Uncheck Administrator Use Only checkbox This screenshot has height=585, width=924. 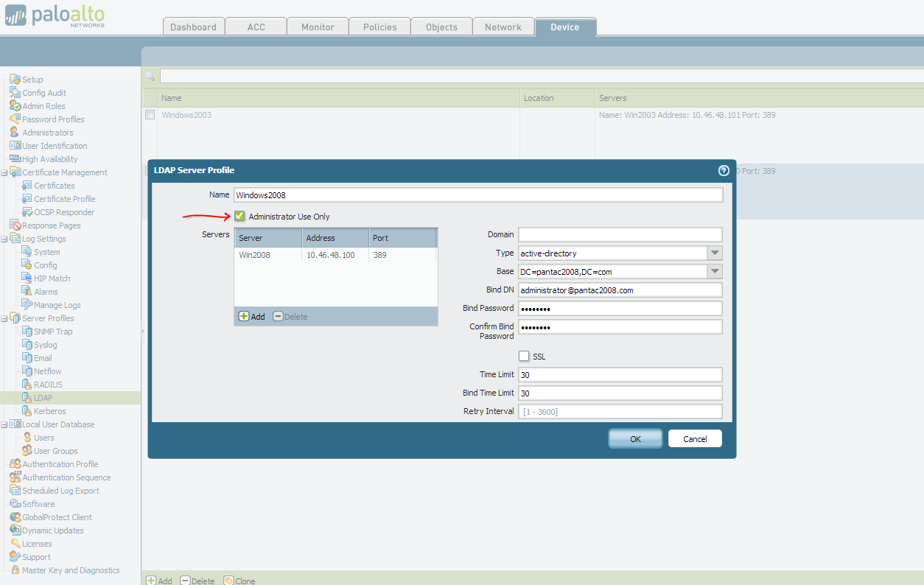pyautogui.click(x=239, y=217)
